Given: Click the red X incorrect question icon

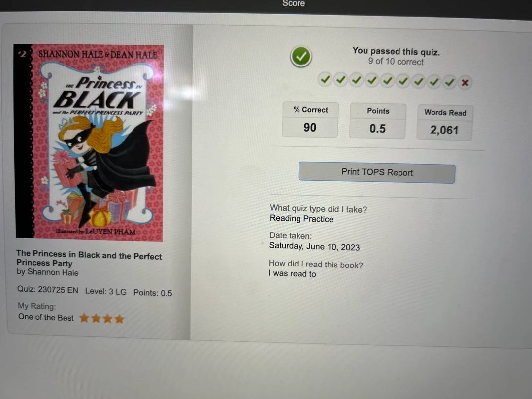Looking at the screenshot, I should click(x=465, y=83).
